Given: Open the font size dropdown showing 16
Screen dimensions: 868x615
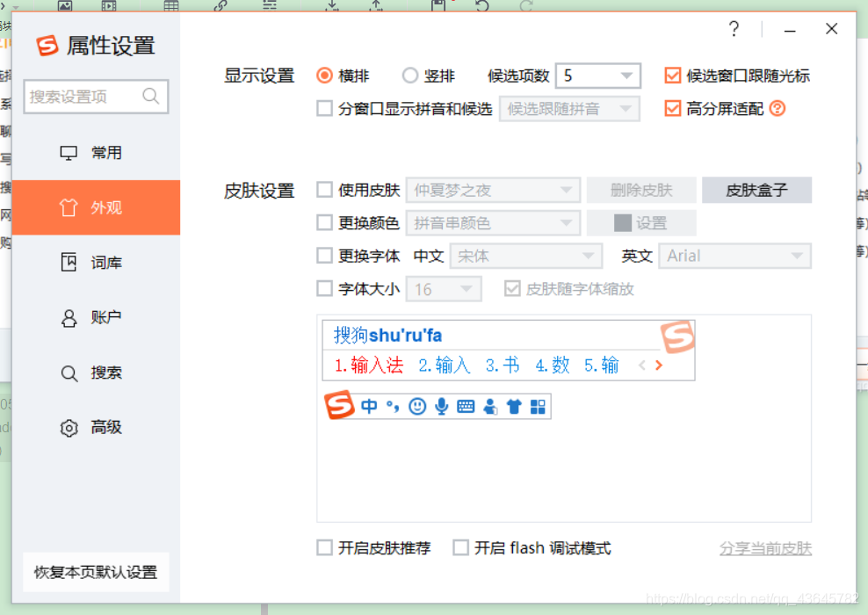Looking at the screenshot, I should click(x=444, y=289).
